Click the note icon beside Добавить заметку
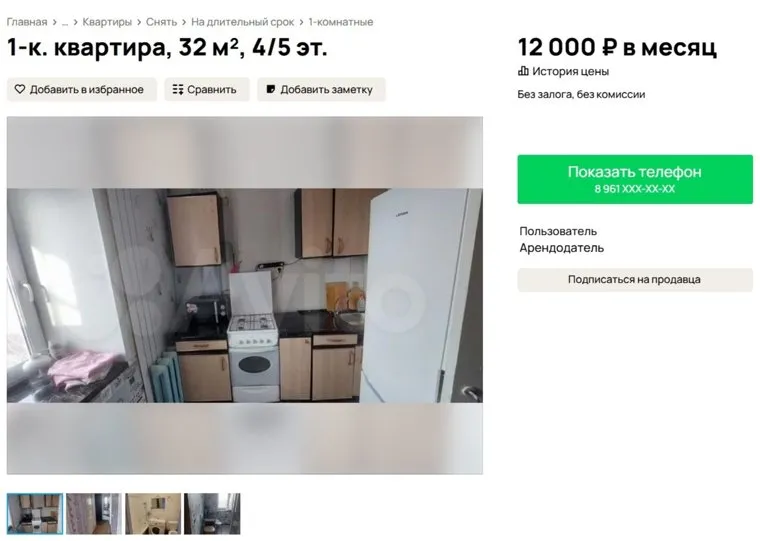This screenshot has width=760, height=541. tap(271, 89)
